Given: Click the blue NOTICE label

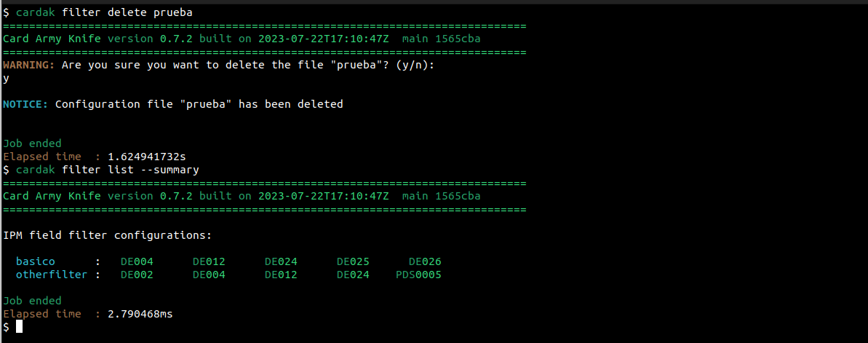Looking at the screenshot, I should (x=26, y=104).
